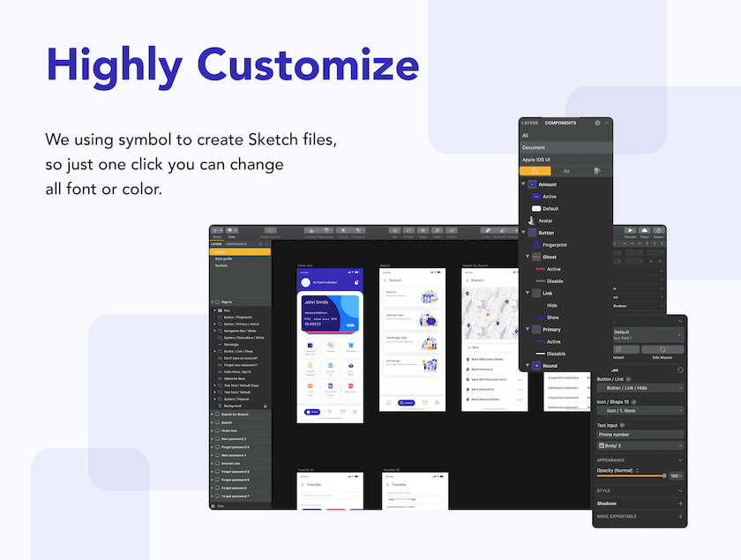
Task: Open the Data toolbar dropdown
Action: click(231, 231)
